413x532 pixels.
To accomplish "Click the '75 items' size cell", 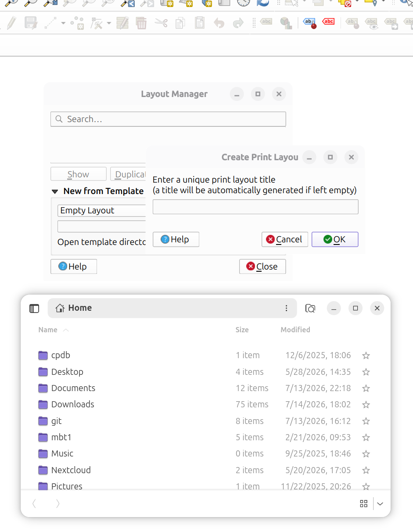I will (x=252, y=404).
